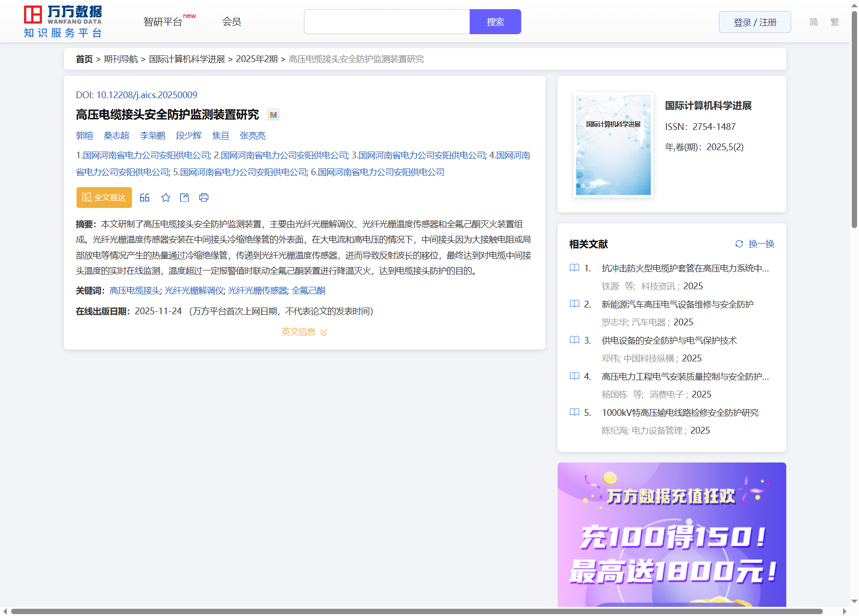
Task: Open the 智研平台 menu item
Action: tap(163, 22)
